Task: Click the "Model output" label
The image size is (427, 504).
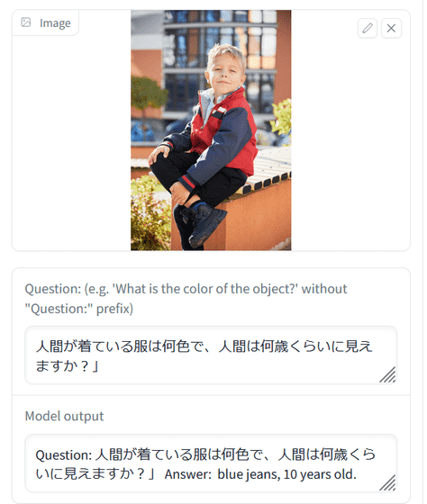Action: pos(64,416)
